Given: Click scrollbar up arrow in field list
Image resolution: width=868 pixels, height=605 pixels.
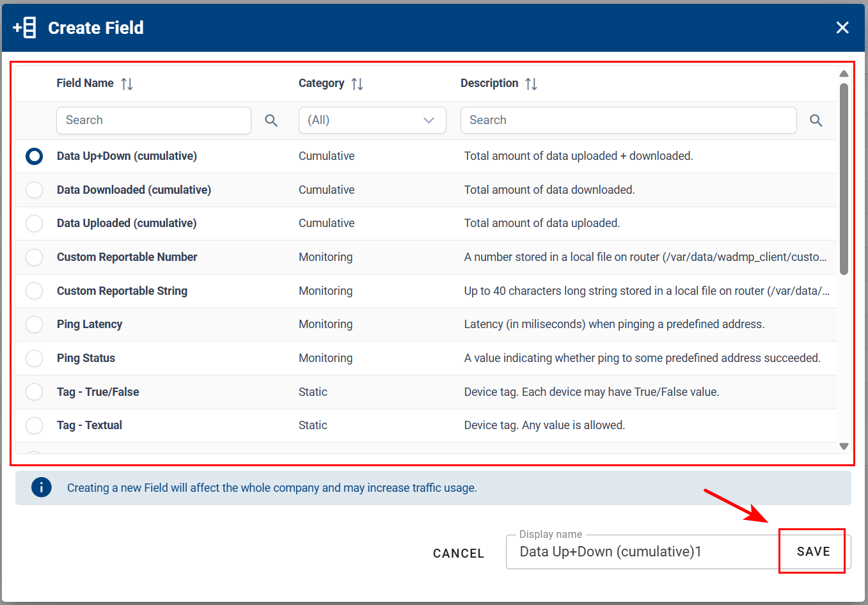Looking at the screenshot, I should coord(844,74).
